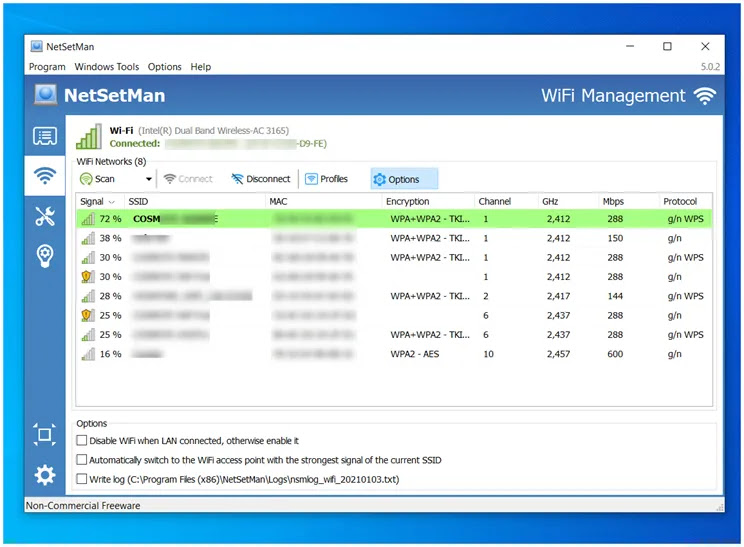Select the WPA2 - AES encryption cell
Viewport: 744px width, 547px height.
click(x=414, y=354)
